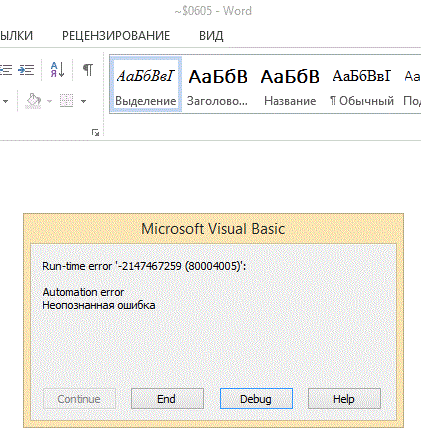The width and height of the screenshot is (421, 447).
Task: Sort text with the А-Я sort icon
Action: pos(57,70)
